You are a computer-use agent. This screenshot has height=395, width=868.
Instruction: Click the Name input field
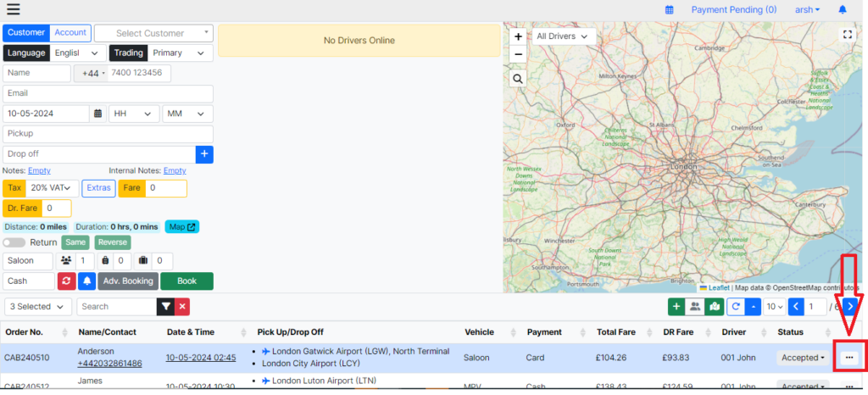tap(36, 73)
